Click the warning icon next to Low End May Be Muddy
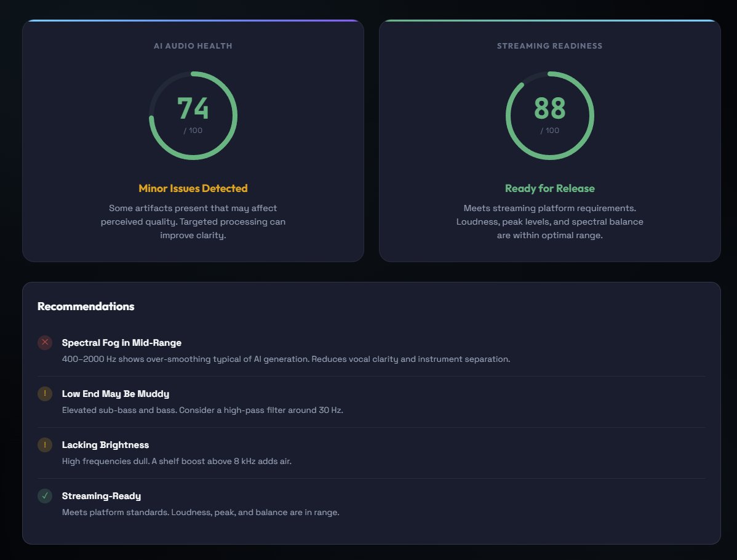 (44, 393)
